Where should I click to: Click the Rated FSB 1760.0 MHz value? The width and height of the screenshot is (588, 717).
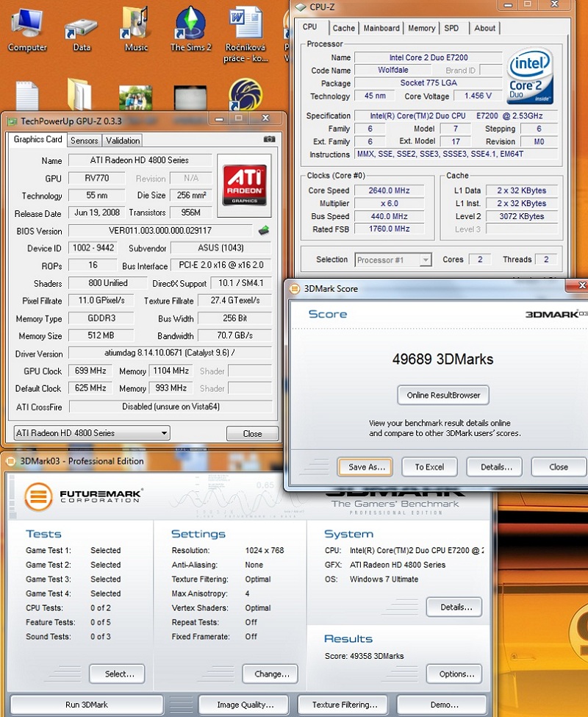pos(390,229)
